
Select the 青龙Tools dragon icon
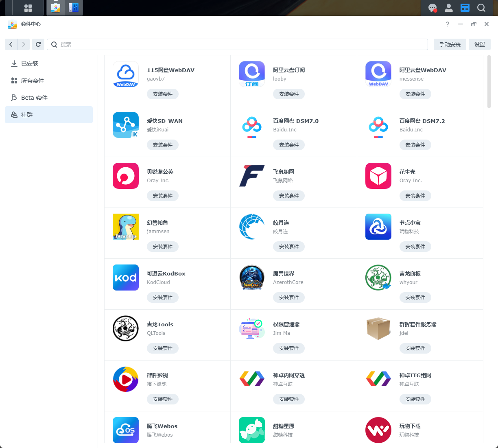coord(126,328)
